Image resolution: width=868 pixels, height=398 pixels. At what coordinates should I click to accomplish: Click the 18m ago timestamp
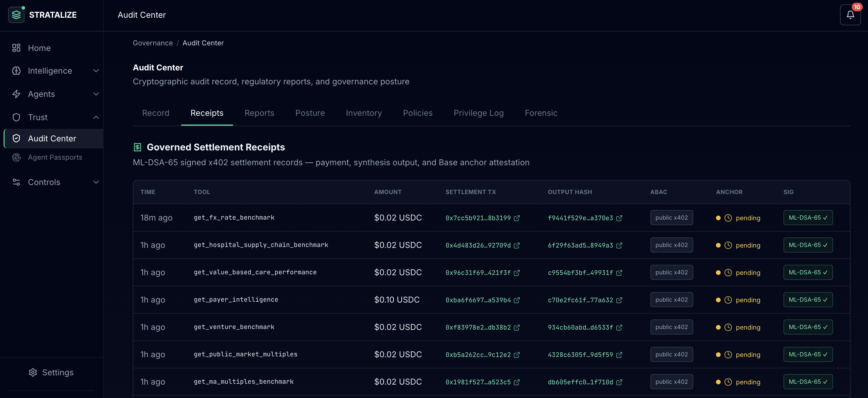click(156, 218)
